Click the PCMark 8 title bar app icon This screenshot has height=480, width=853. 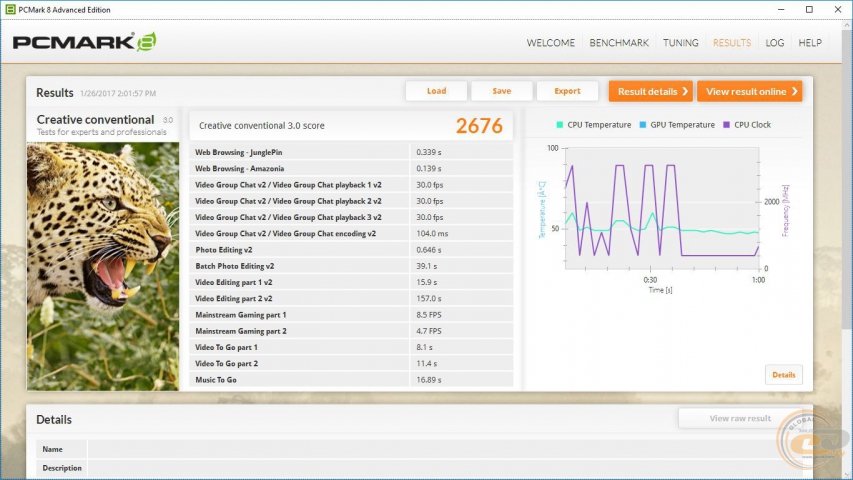(x=9, y=9)
